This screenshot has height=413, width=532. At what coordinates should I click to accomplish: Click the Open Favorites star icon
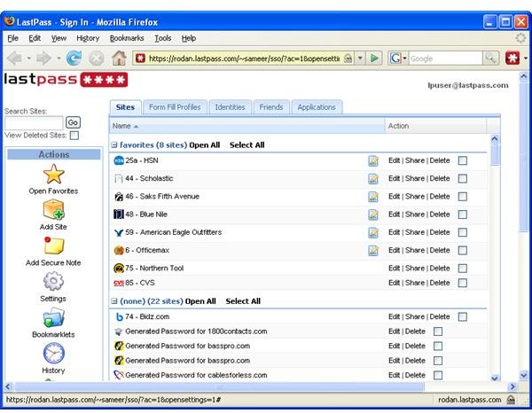[x=53, y=174]
